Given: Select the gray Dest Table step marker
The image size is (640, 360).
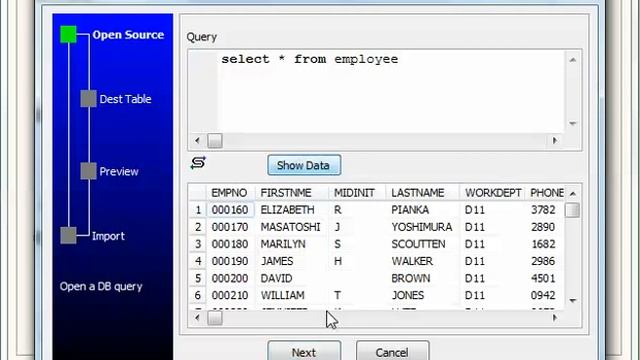Looking at the screenshot, I should point(88,99).
